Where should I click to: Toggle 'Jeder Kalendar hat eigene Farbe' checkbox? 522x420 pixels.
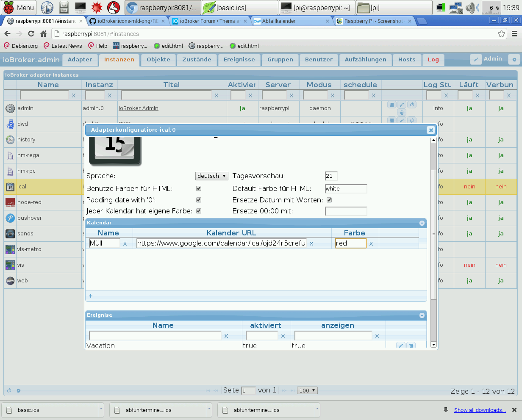pyautogui.click(x=199, y=211)
